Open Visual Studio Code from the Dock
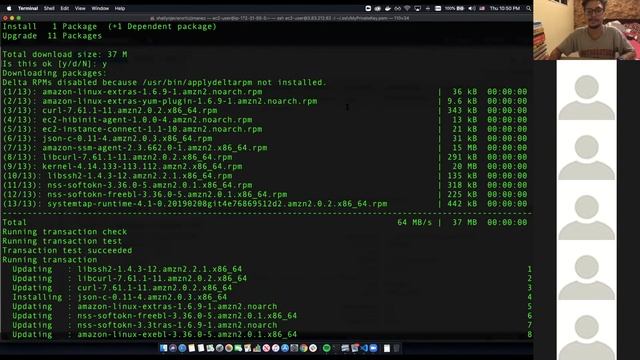 point(364,348)
